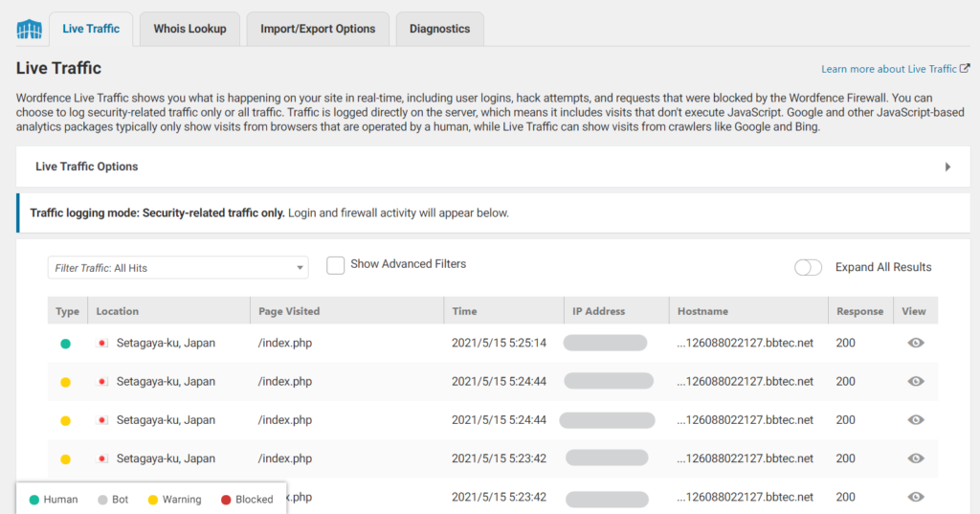Viewport: 980px width, 514px height.
Task: Click the external link icon beside Learn more
Action: pyautogui.click(x=965, y=68)
